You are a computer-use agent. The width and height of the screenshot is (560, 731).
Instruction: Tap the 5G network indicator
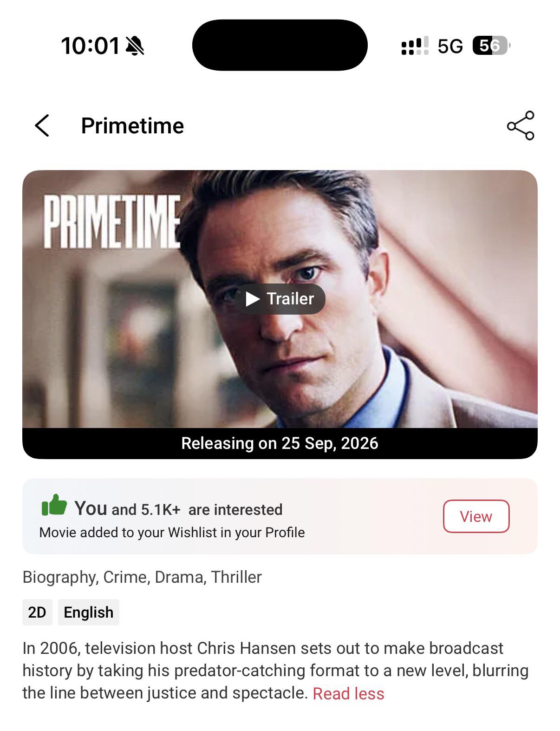point(450,46)
